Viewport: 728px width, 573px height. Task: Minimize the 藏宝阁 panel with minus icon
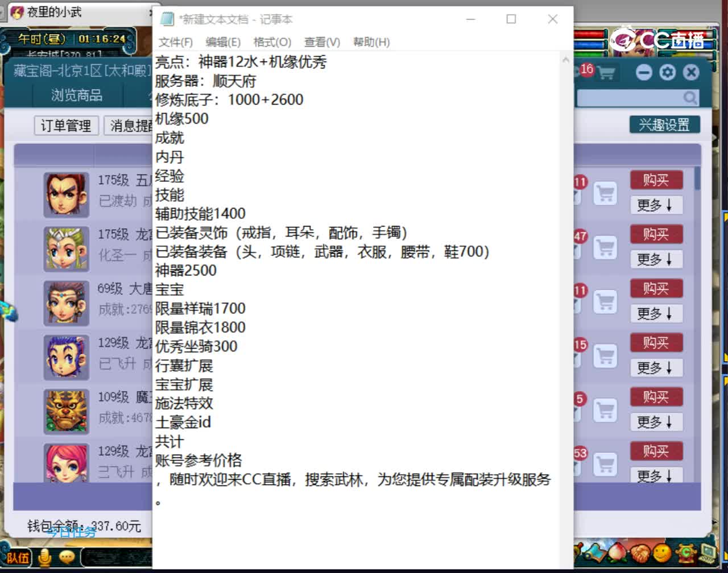(x=644, y=72)
